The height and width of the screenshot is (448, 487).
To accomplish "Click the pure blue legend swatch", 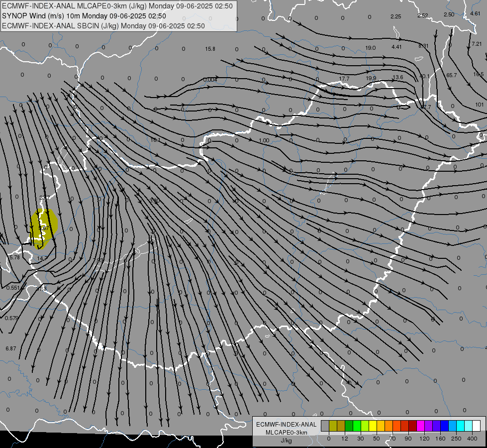I will tap(445, 426).
